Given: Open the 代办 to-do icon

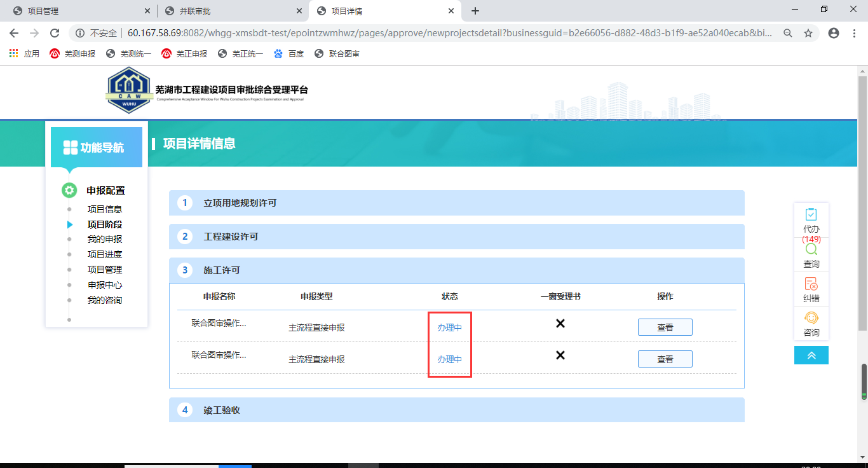Looking at the screenshot, I should tap(811, 216).
